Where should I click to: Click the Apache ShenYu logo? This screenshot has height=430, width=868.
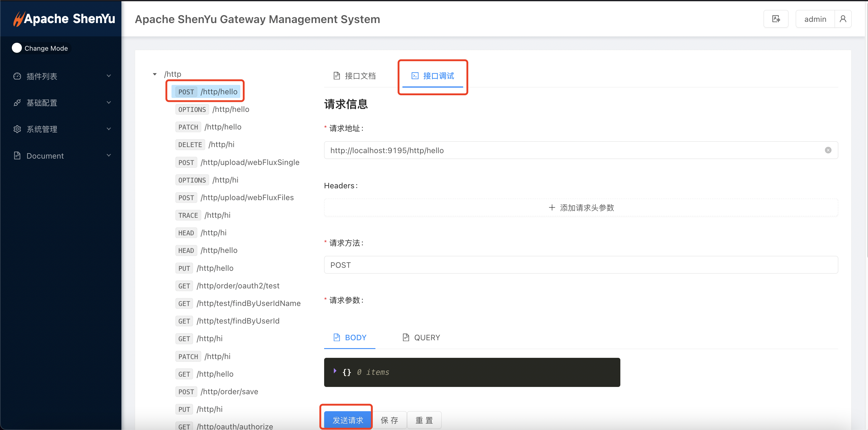pyautogui.click(x=64, y=18)
